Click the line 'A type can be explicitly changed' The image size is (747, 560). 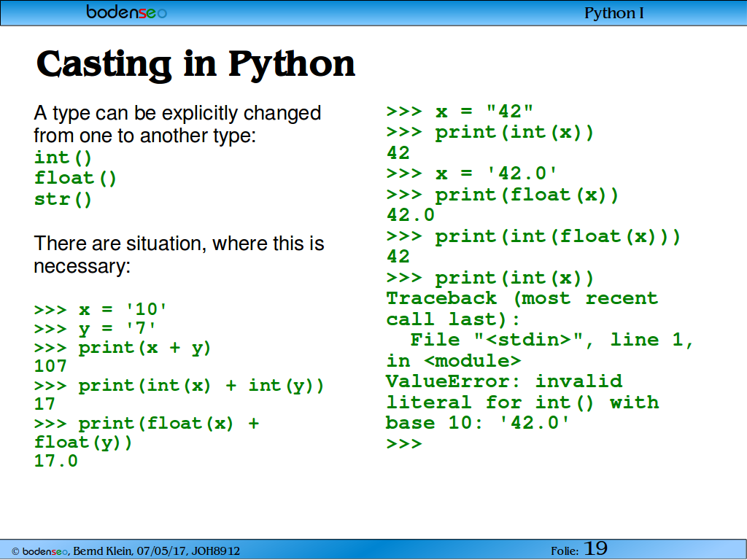point(177,114)
